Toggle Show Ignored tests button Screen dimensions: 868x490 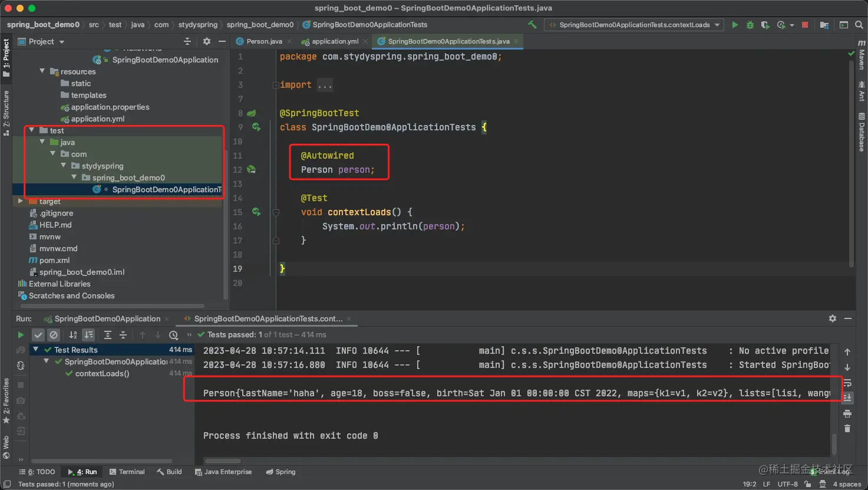point(54,335)
